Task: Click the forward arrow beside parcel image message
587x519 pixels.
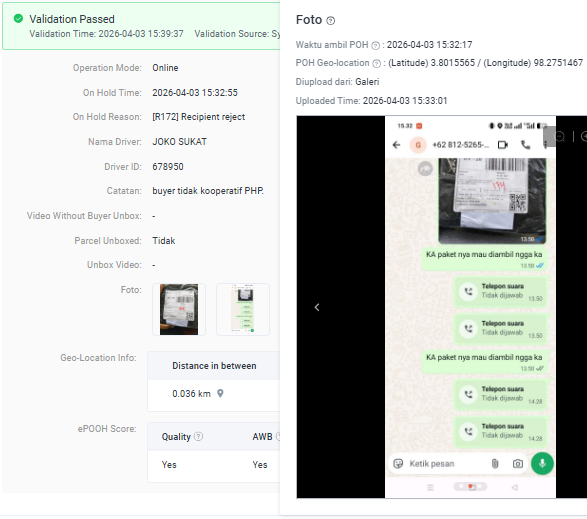Action: [425, 169]
